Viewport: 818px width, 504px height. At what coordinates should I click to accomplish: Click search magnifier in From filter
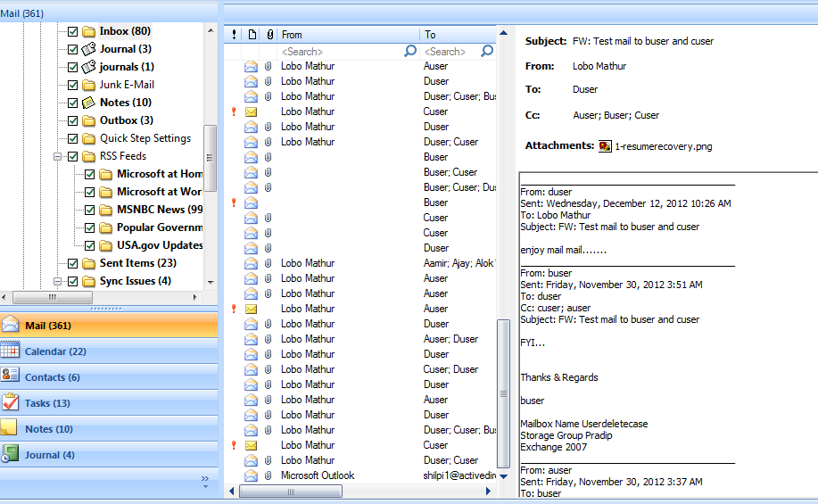[x=410, y=51]
